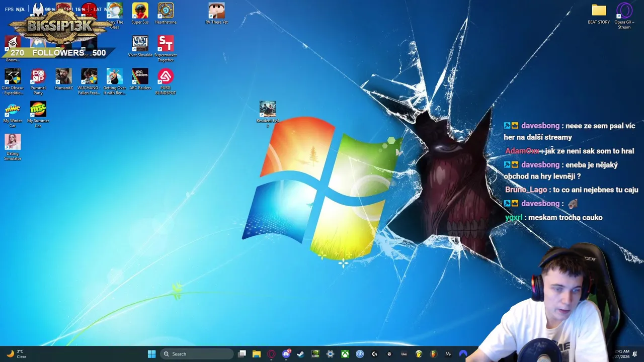Launch Supermarket Together shortcut
644x362 pixels.
(x=166, y=49)
